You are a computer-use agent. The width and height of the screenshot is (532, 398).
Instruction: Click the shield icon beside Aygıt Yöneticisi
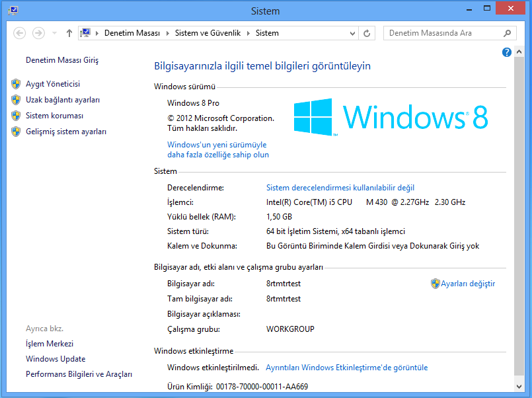[x=16, y=84]
